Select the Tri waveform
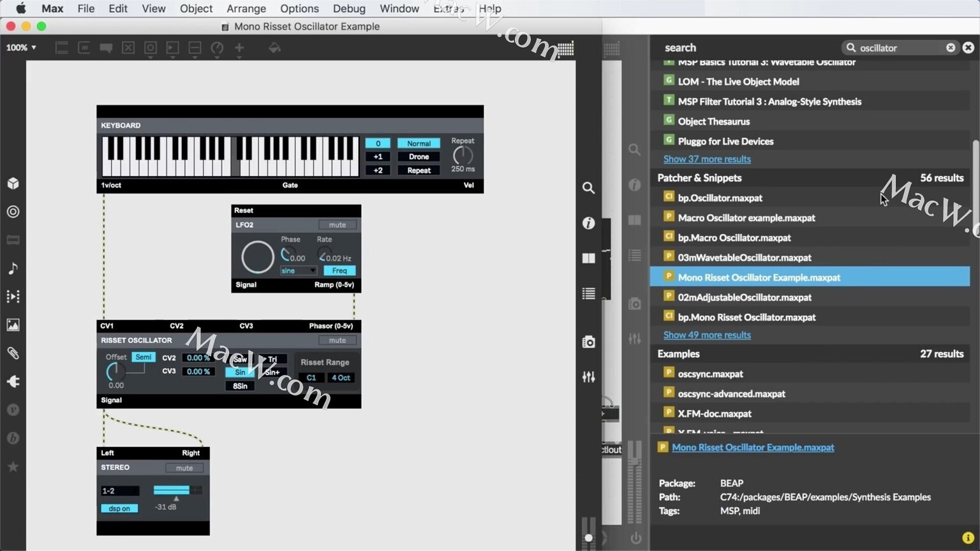This screenshot has width=980, height=551. (x=272, y=360)
